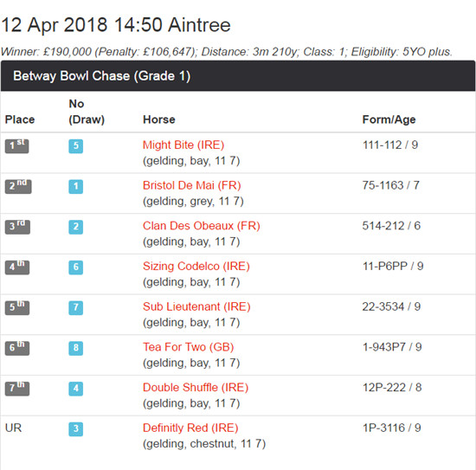This screenshot has height=470, width=476.
Task: Open Tea For Two (GB) link
Action: [188, 347]
